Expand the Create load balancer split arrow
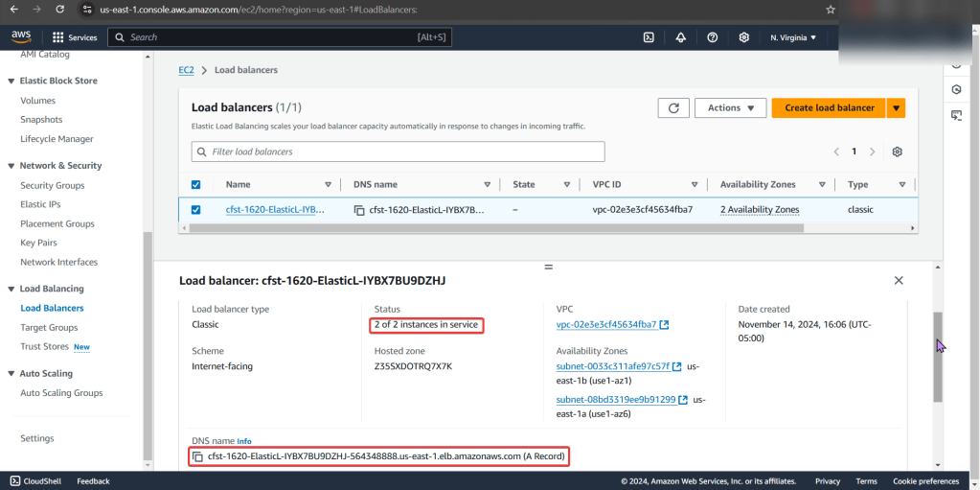The image size is (980, 490). pos(897,108)
